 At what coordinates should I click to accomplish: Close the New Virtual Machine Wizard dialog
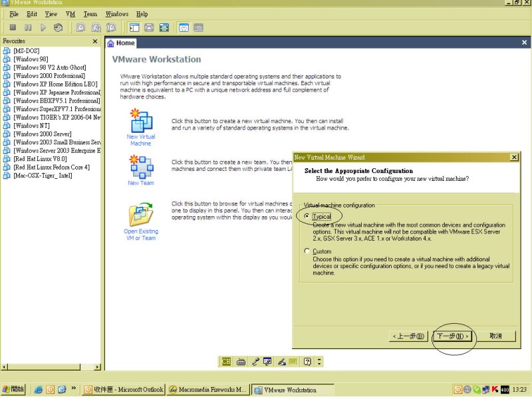pos(514,157)
